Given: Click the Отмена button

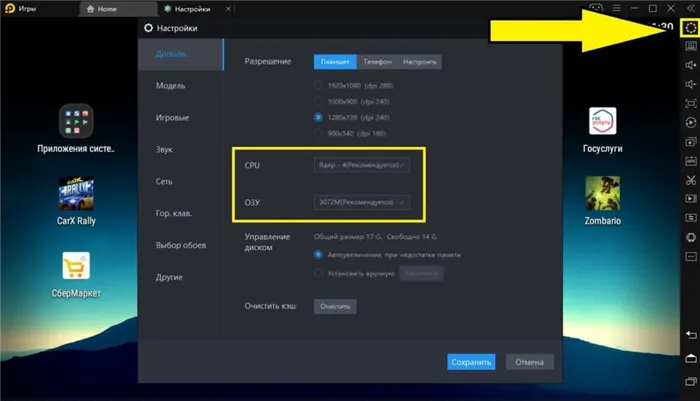Looking at the screenshot, I should (529, 362).
